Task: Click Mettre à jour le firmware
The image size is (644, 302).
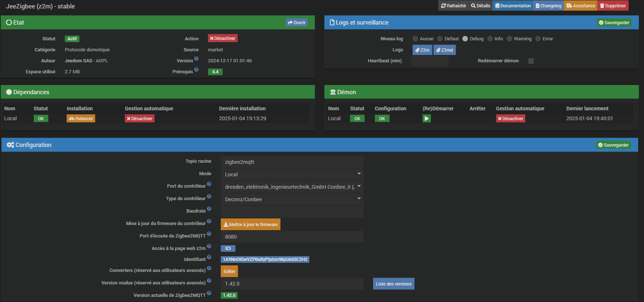Action: coord(250,224)
